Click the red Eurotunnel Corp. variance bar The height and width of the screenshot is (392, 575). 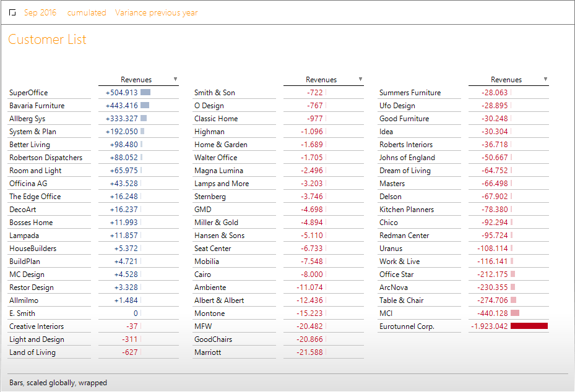(x=529, y=326)
